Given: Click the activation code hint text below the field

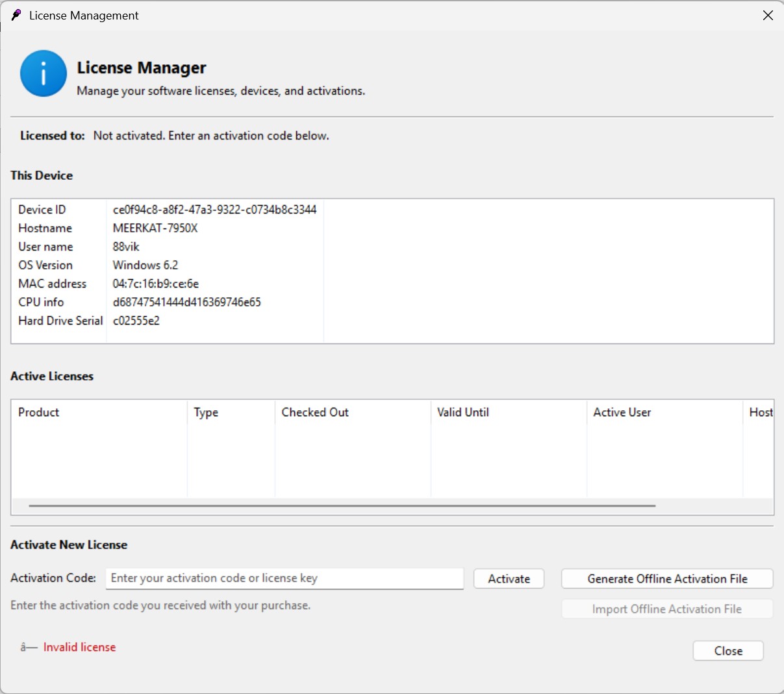Looking at the screenshot, I should point(160,605).
